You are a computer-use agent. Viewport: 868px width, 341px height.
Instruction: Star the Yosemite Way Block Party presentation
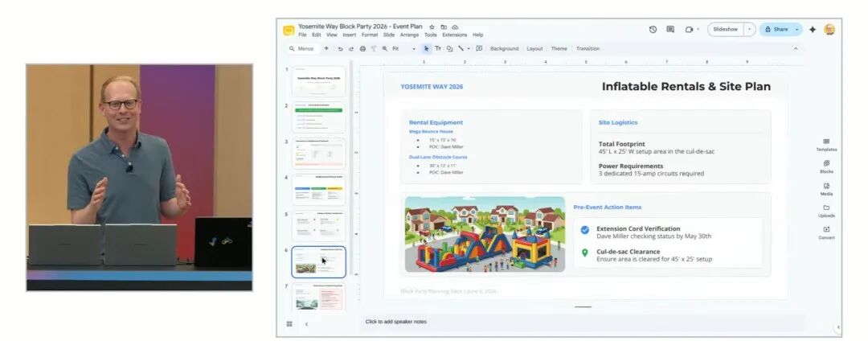point(432,27)
